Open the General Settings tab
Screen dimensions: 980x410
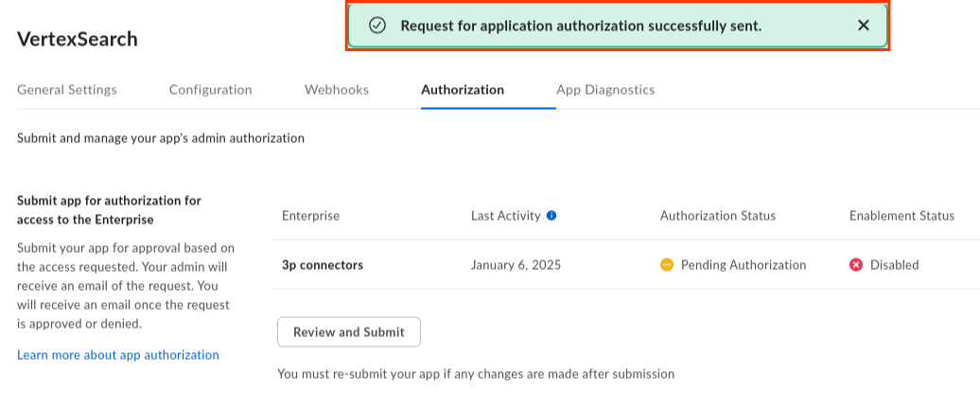point(67,90)
